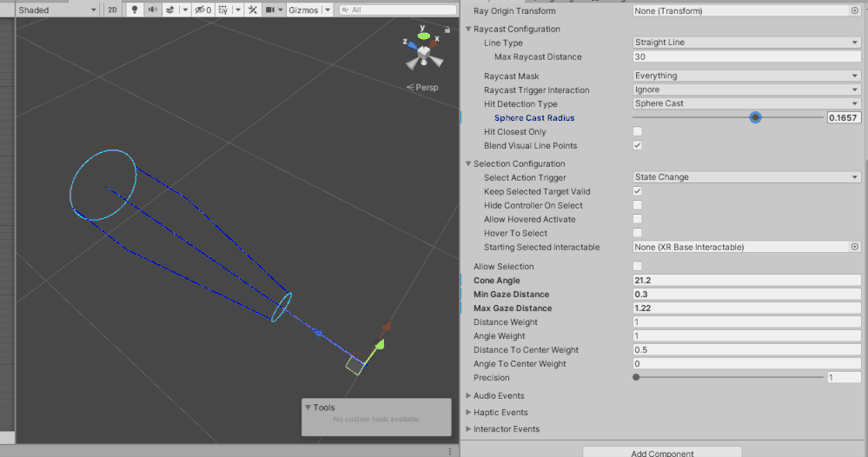Toggle Gizmos button in scene toolbar
This screenshot has height=457, width=868.
(303, 10)
